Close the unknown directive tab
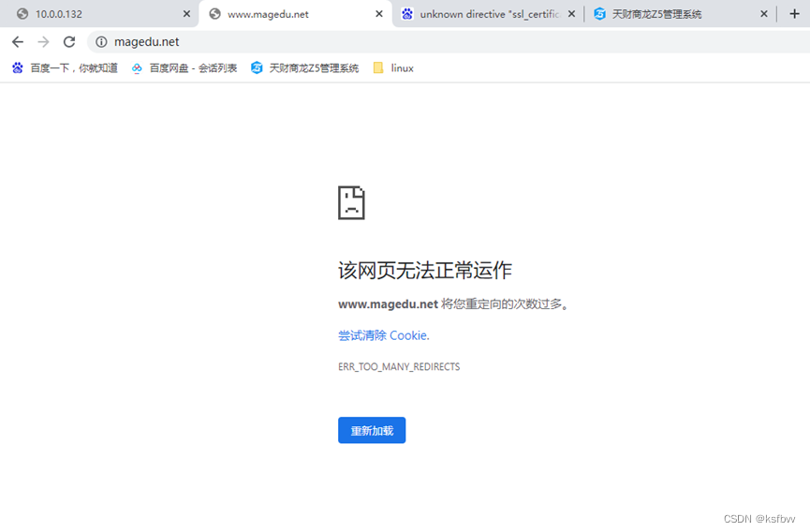810x532 pixels. (571, 14)
